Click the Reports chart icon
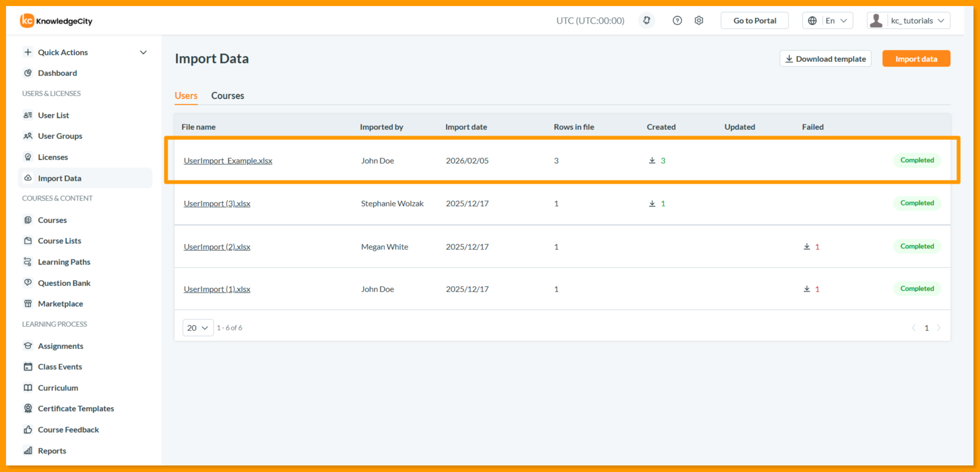 tap(28, 451)
